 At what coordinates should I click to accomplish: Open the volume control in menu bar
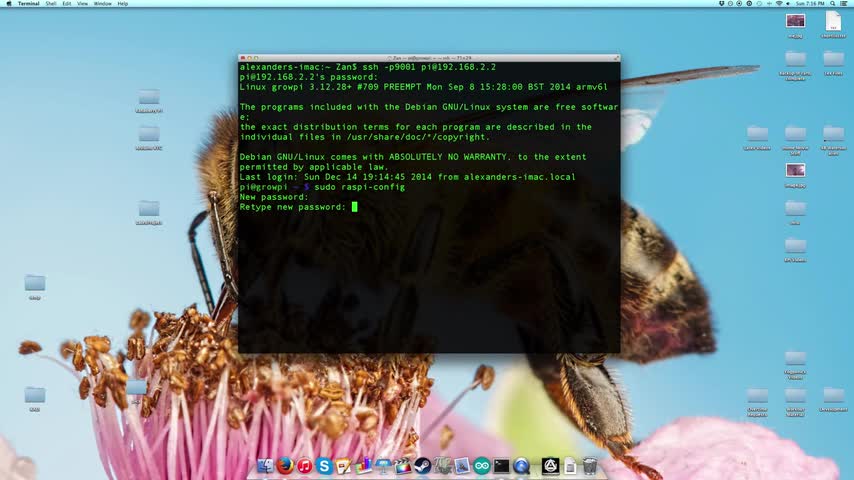click(788, 3)
